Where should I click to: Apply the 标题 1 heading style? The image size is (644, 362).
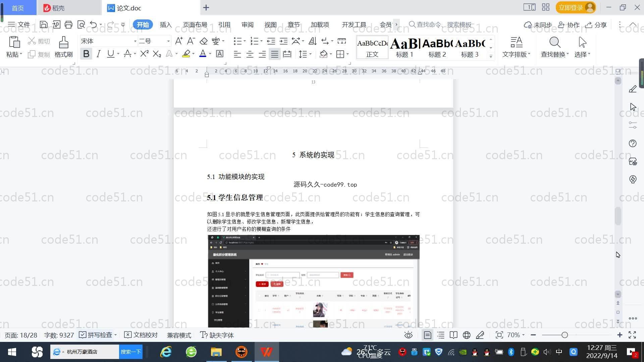click(405, 47)
